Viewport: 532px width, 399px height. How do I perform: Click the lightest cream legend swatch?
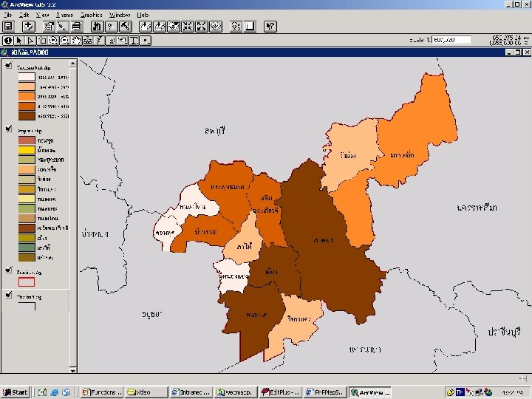coord(27,77)
